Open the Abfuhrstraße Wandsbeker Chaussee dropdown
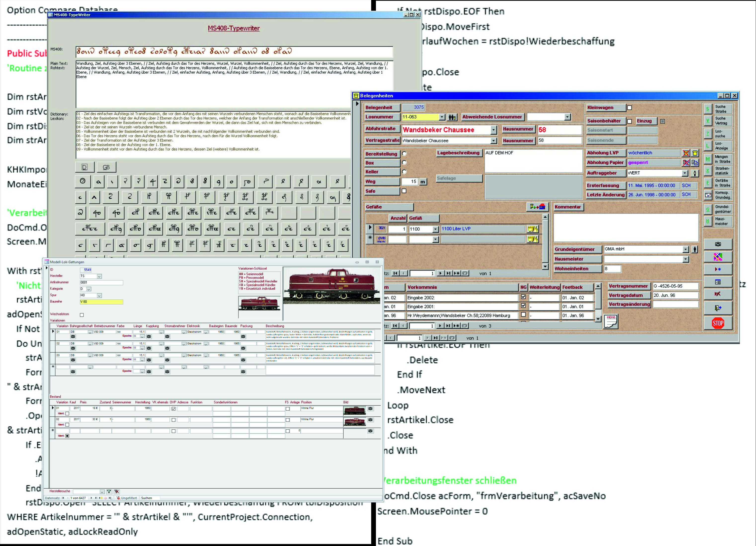Screen dimensions: 756x546 (494, 130)
